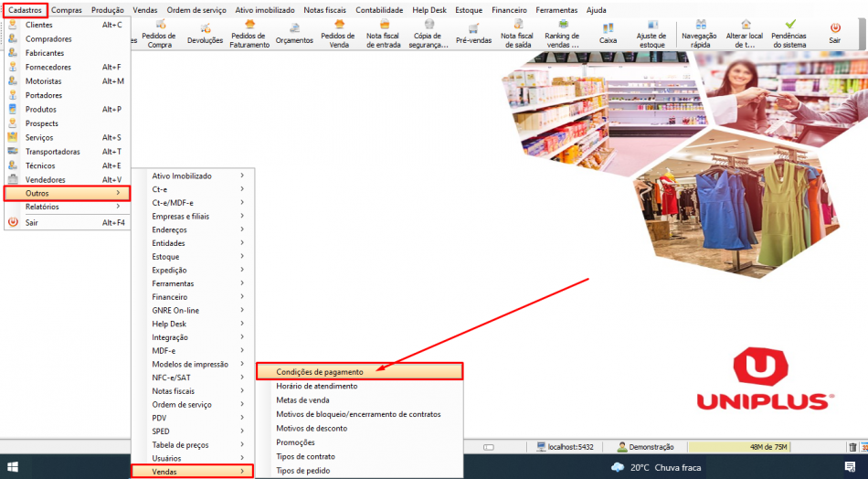The width and height of the screenshot is (868, 479).
Task: Open the Windows Start button
Action: 13,467
